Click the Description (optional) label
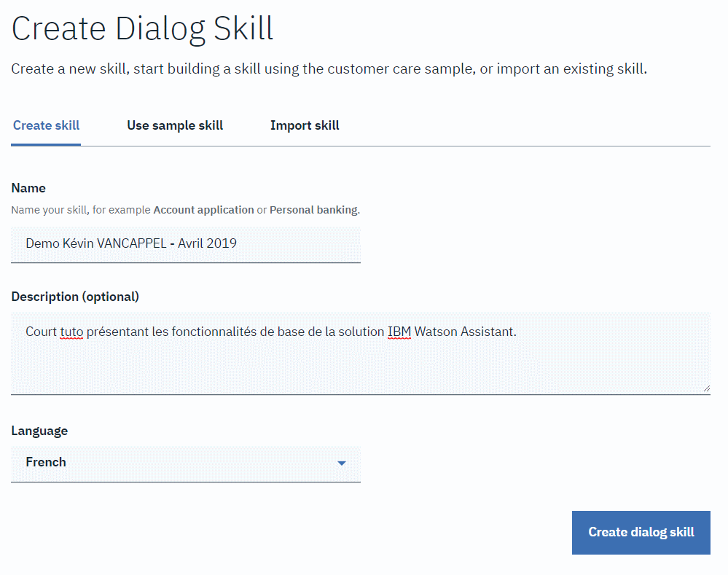Screen dimensions: 728x575 [x=75, y=297]
